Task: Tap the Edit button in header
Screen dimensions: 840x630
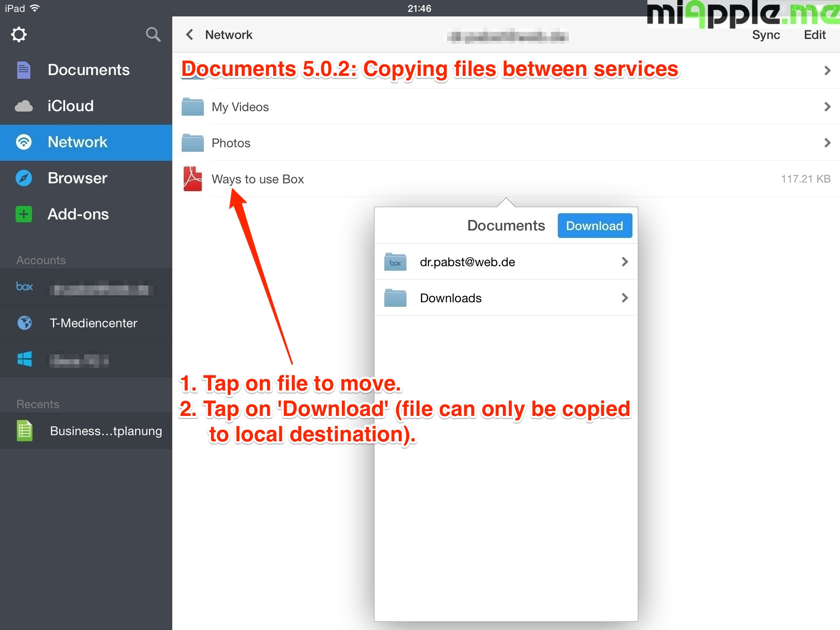Action: (815, 35)
